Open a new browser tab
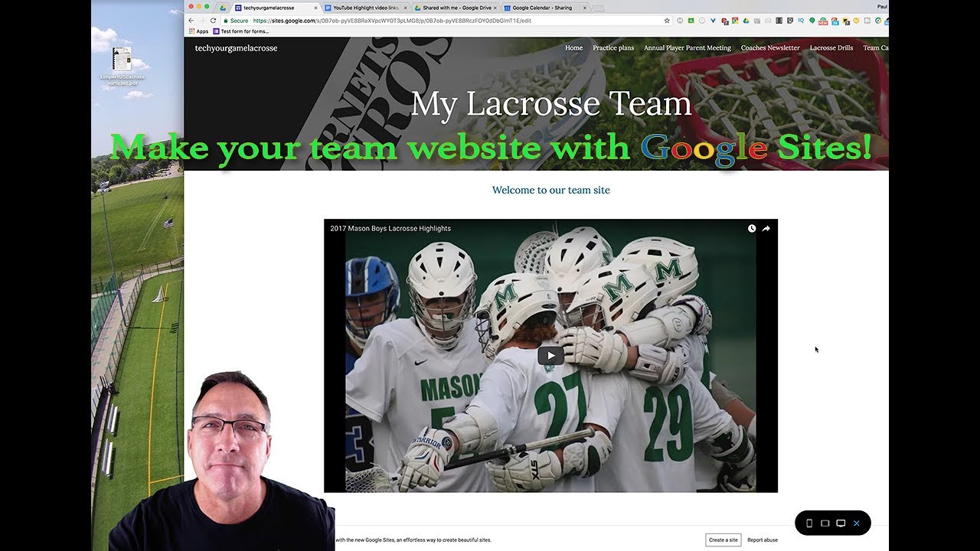This screenshot has height=551, width=980. [x=599, y=8]
